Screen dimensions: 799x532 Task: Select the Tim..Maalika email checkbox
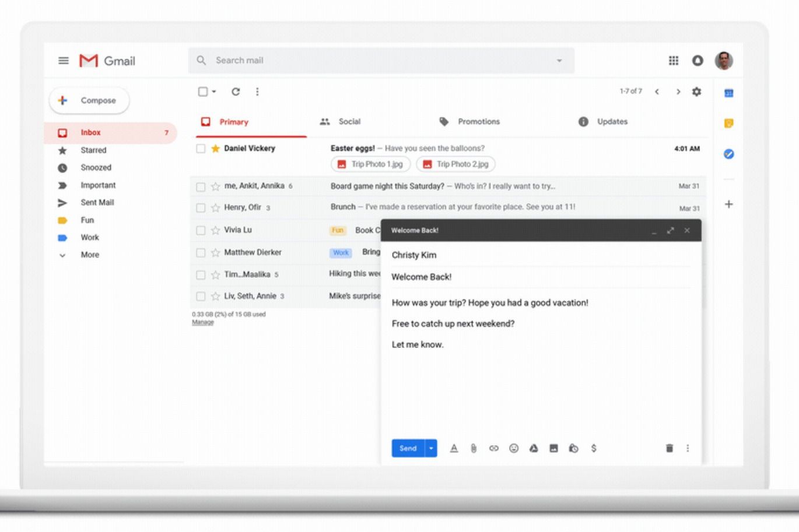(x=201, y=274)
